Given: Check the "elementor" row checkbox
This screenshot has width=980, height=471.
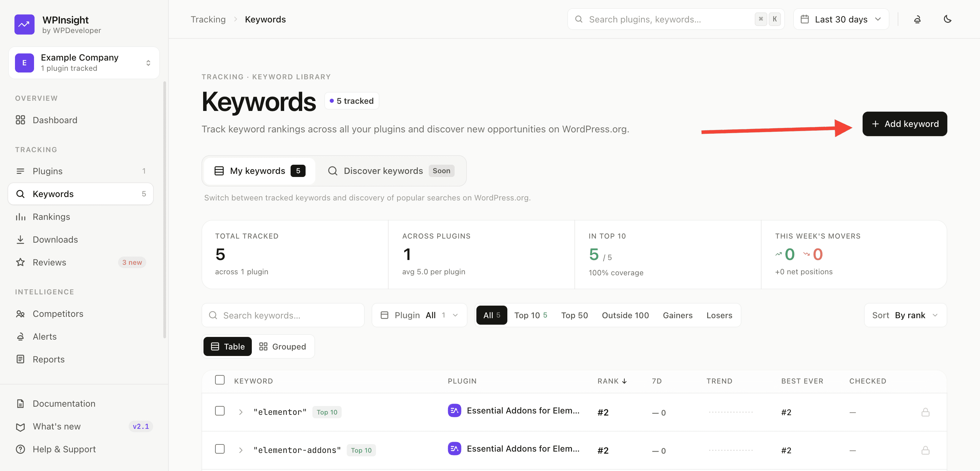Looking at the screenshot, I should tap(220, 411).
